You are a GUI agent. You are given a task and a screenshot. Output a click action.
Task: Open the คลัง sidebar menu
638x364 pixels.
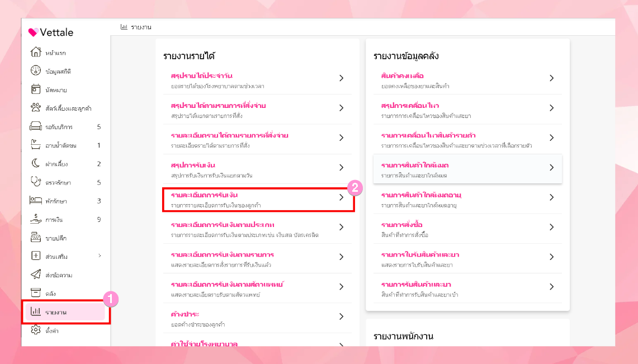[50, 294]
